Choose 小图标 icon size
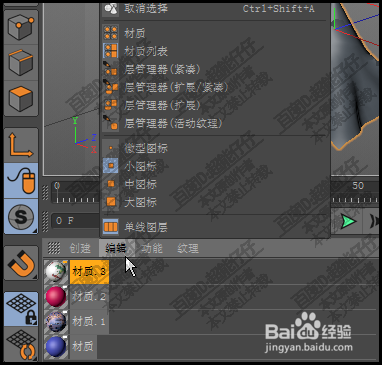The image size is (382, 365). 215,166
